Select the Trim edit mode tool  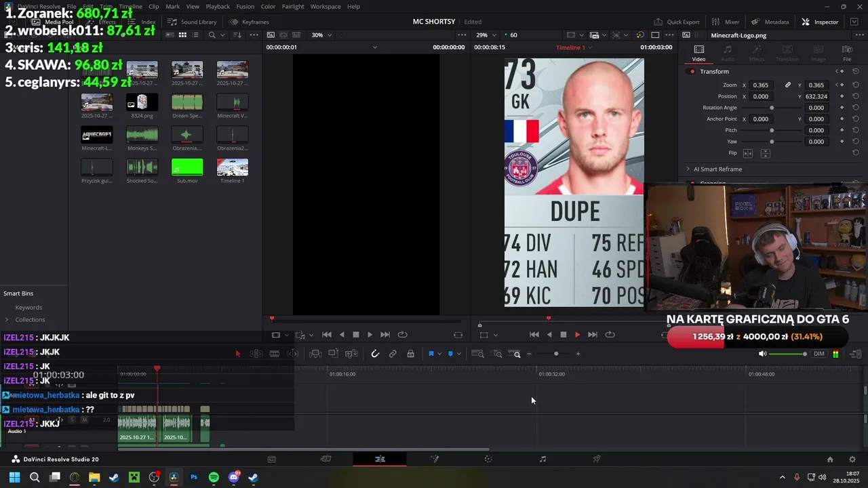click(256, 354)
